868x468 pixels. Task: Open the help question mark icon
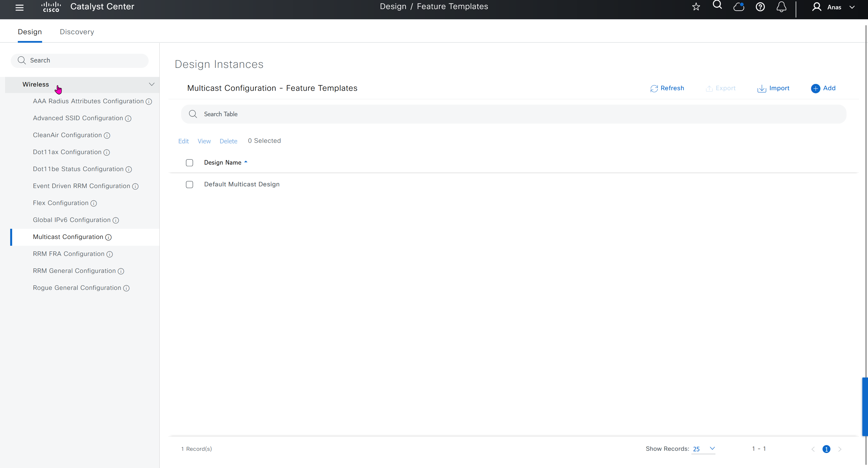[x=760, y=7]
